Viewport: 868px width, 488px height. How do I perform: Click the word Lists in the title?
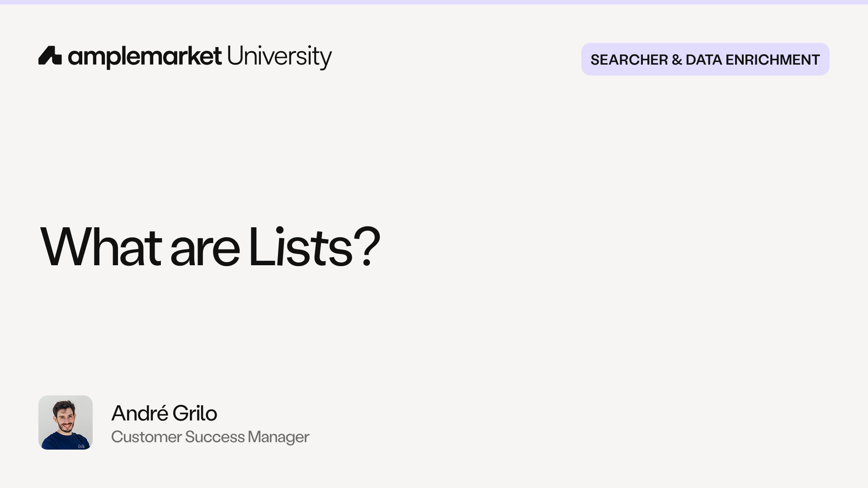[x=301, y=247]
